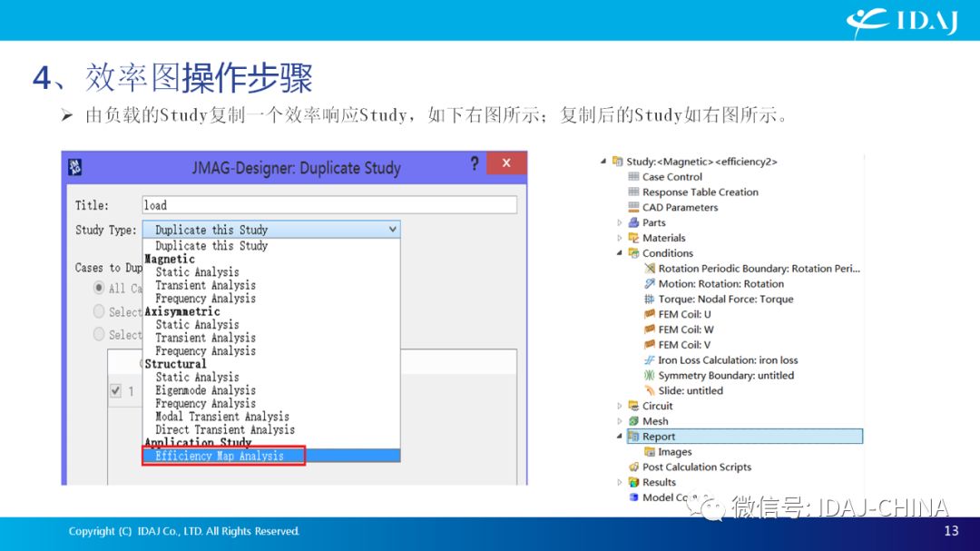Expand the Results tree node
This screenshot has width=980, height=551.
point(620,482)
